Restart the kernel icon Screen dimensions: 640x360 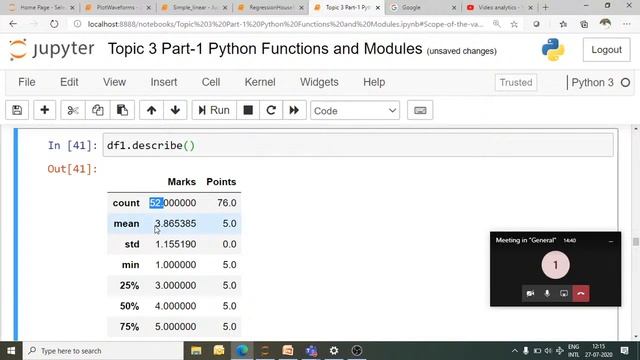pyautogui.click(x=271, y=110)
